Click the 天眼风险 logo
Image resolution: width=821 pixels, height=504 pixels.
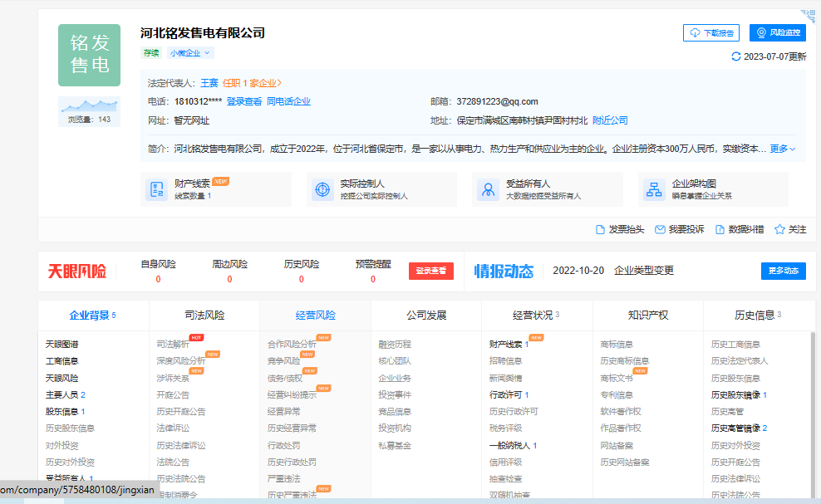click(77, 272)
